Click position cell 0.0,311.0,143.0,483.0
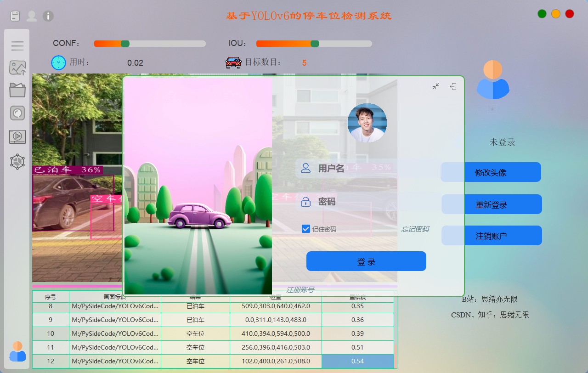This screenshot has height=373, width=588. [276, 320]
